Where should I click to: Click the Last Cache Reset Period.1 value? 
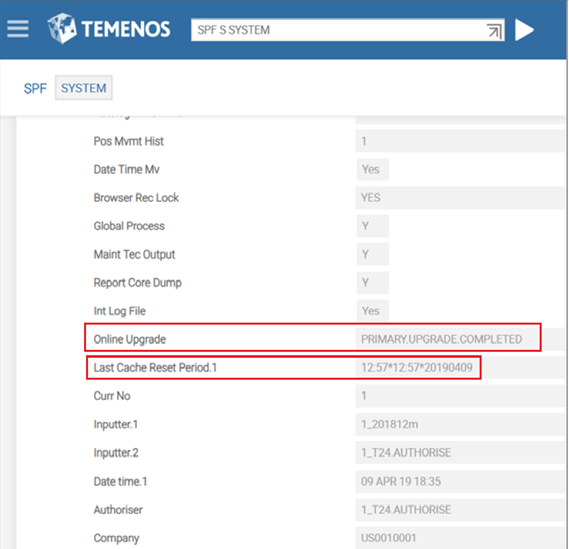tap(417, 368)
